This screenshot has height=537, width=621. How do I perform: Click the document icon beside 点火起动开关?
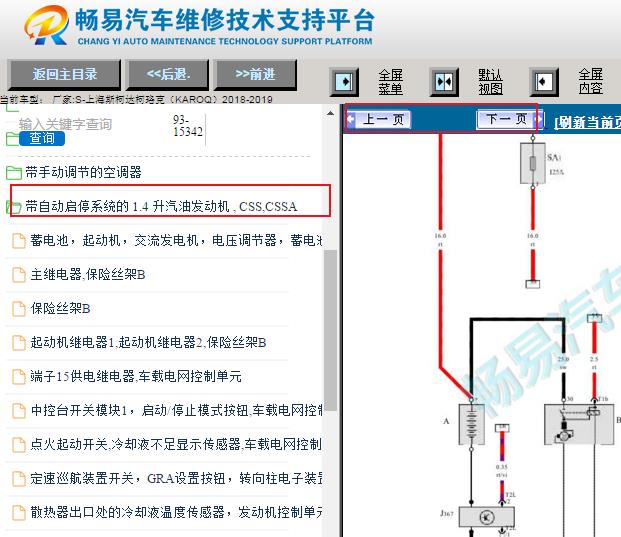pos(19,445)
